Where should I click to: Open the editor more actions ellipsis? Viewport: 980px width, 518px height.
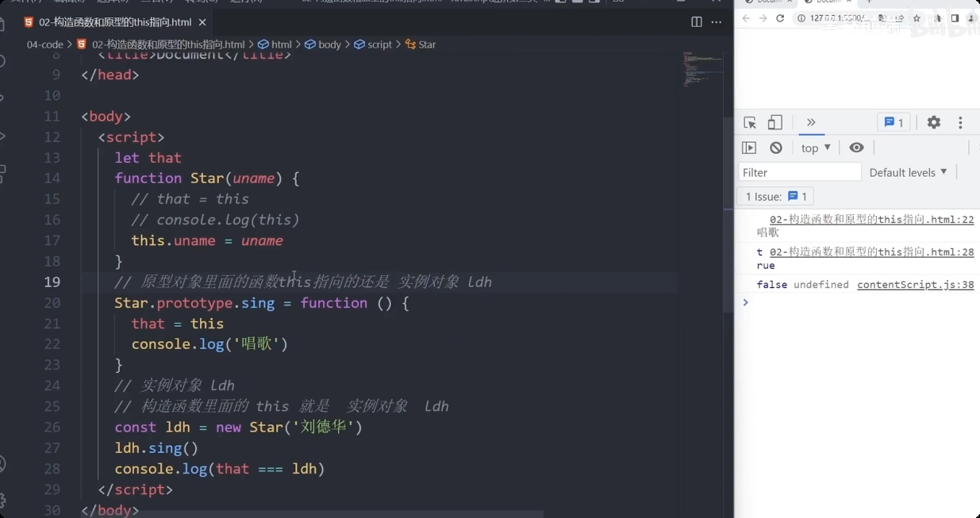point(717,22)
